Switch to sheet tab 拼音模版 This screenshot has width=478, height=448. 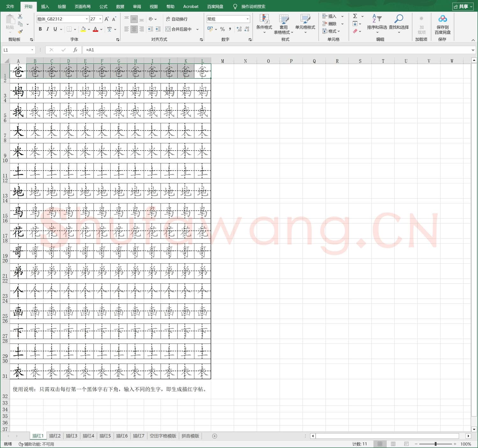pyautogui.click(x=190, y=436)
